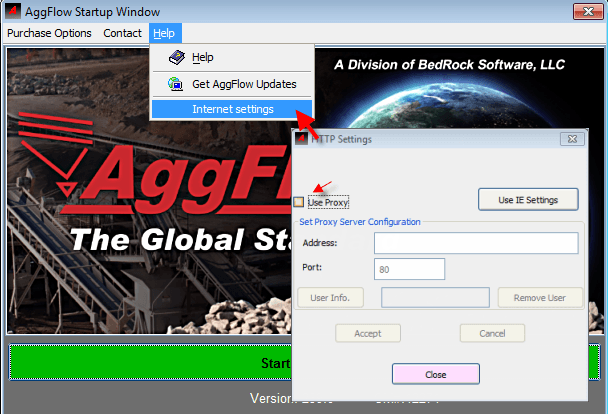Image resolution: width=608 pixels, height=414 pixels.
Task: Enable the Use Proxy checkbox
Action: pyautogui.click(x=299, y=202)
